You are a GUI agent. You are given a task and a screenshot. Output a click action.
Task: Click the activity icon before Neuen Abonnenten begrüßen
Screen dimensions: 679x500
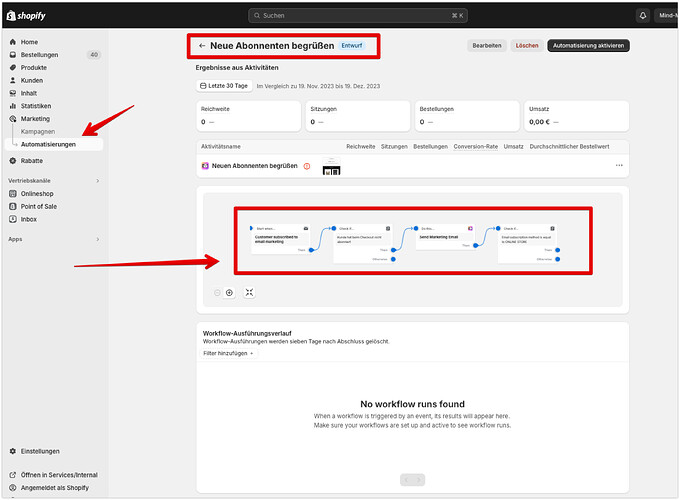205,166
